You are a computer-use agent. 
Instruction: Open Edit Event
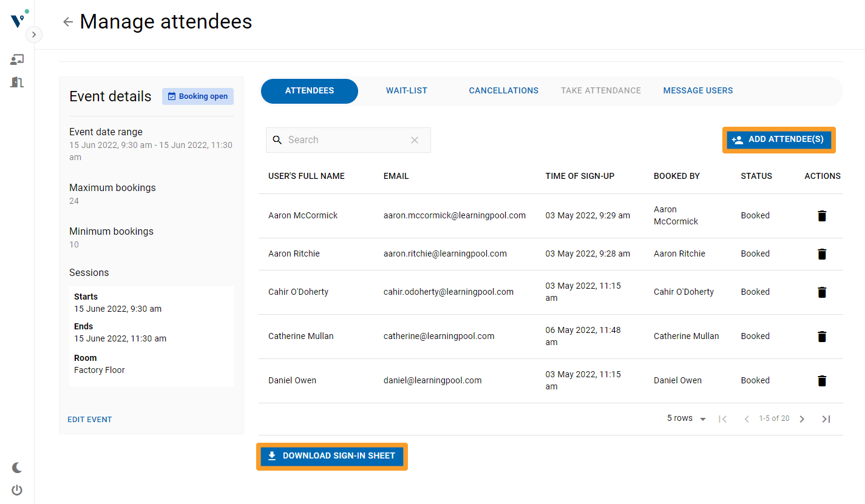pos(89,419)
